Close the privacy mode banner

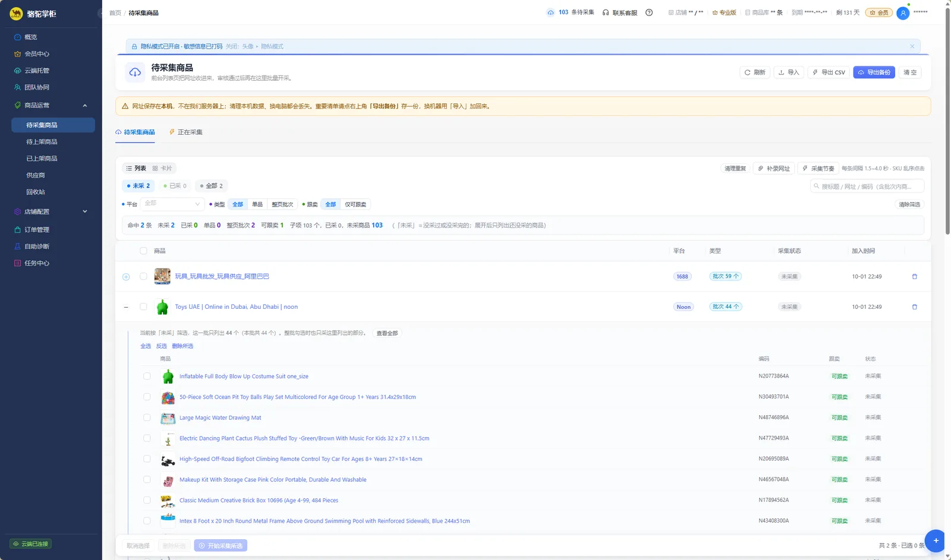[912, 46]
